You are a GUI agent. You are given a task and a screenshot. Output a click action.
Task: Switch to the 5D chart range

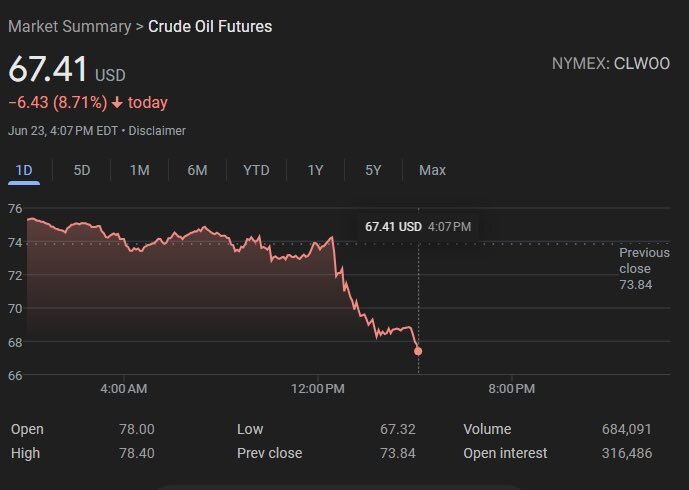(x=82, y=170)
